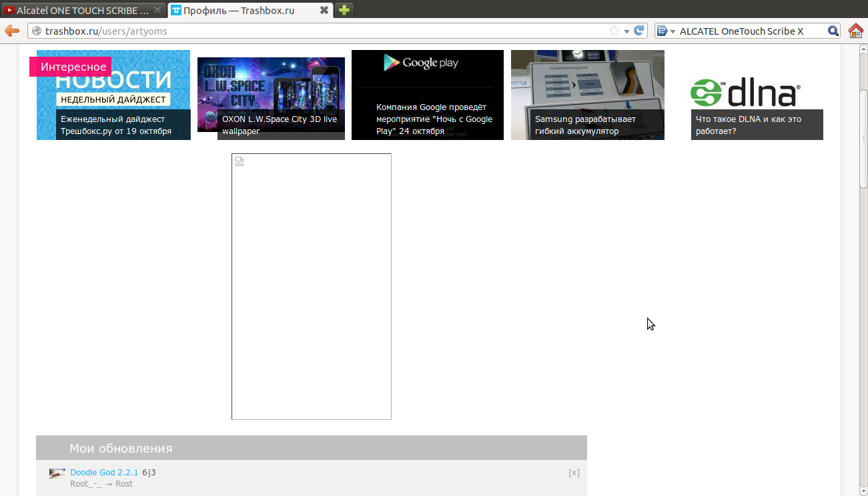Close the Профиль — Trashbox.ru tab
The image size is (868, 496).
point(324,10)
